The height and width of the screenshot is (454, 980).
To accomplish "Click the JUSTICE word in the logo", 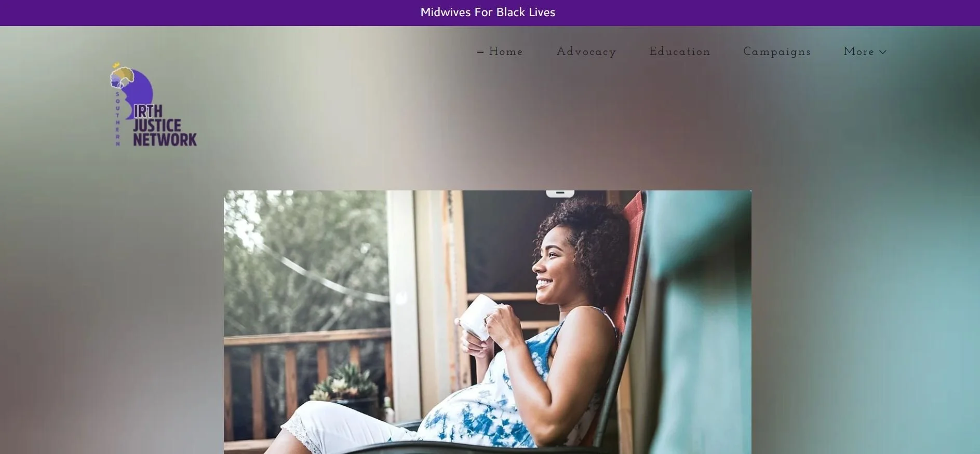I will point(157,126).
